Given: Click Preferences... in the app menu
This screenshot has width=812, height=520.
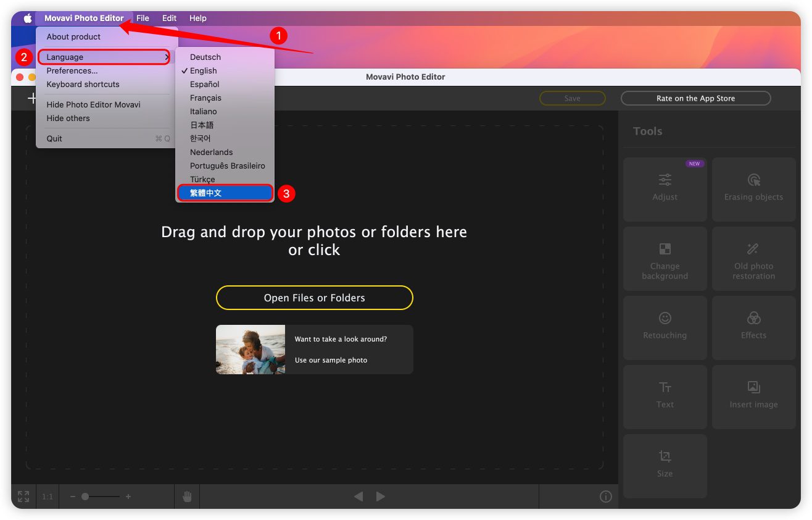Looking at the screenshot, I should pyautogui.click(x=72, y=71).
